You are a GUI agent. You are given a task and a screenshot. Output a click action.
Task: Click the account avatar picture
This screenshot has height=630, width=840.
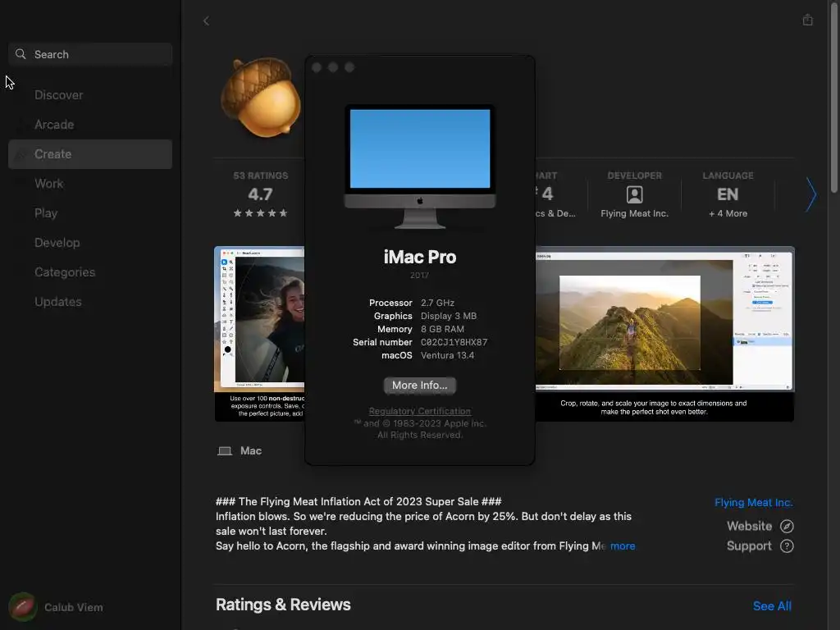tap(22, 607)
